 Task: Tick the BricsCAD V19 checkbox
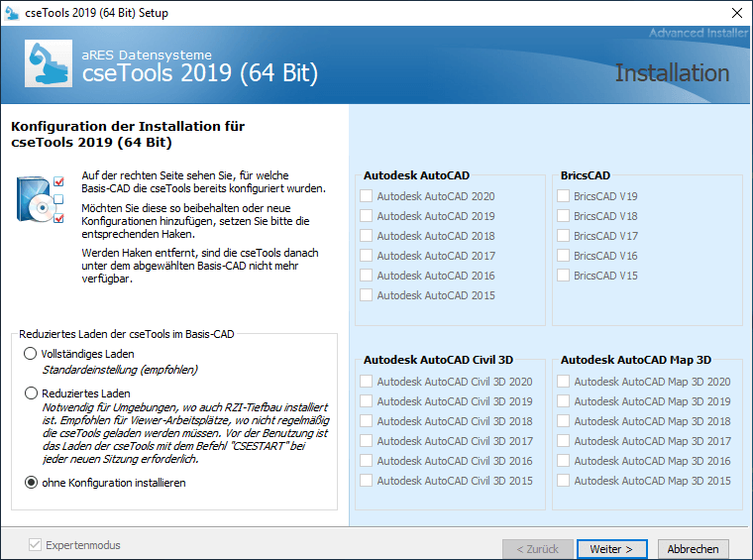coord(563,196)
